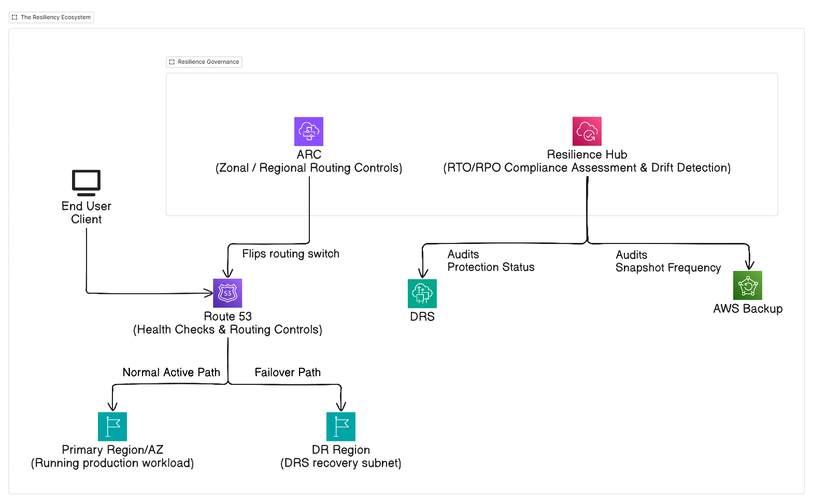Click '(Running production workload)' caption
The width and height of the screenshot is (813, 504).
pos(112,463)
